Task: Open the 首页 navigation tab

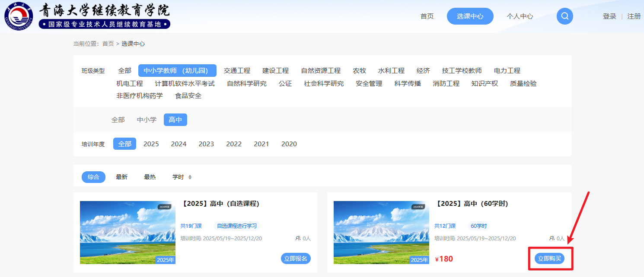Action: click(427, 16)
